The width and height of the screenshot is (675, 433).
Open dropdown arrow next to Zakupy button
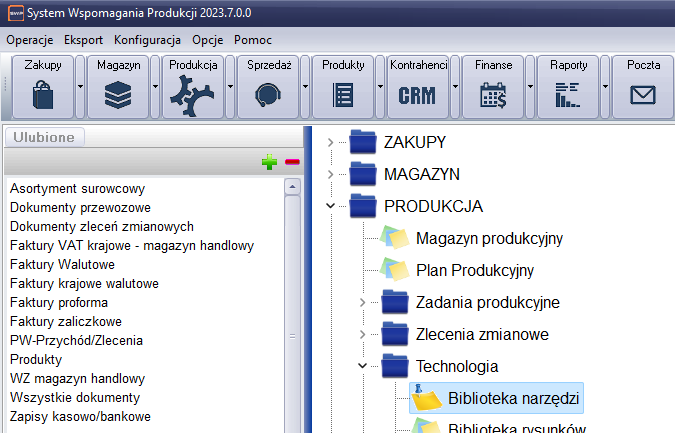pos(80,87)
